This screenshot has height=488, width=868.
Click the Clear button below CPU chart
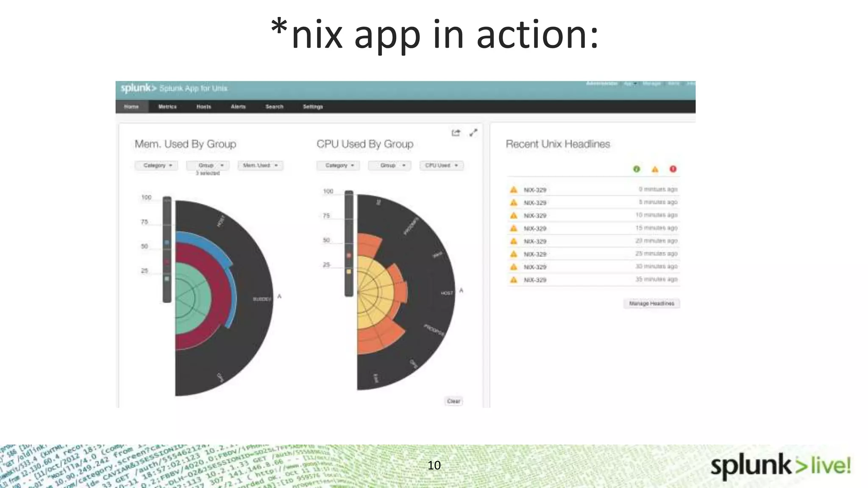click(x=453, y=401)
